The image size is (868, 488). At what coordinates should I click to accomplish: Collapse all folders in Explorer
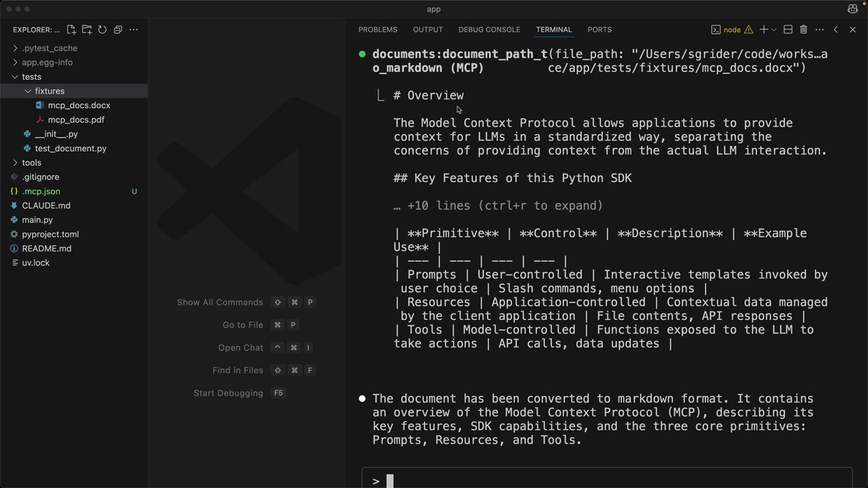coord(118,30)
